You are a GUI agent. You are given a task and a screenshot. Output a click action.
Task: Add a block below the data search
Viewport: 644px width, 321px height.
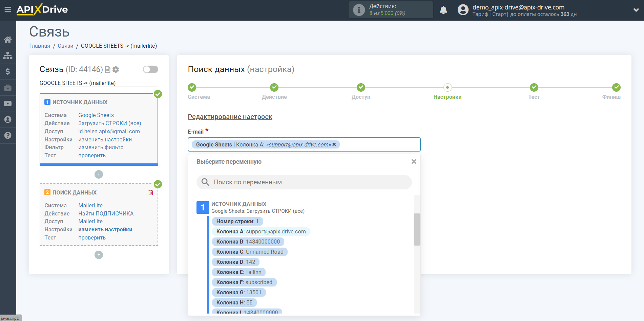tap(99, 255)
